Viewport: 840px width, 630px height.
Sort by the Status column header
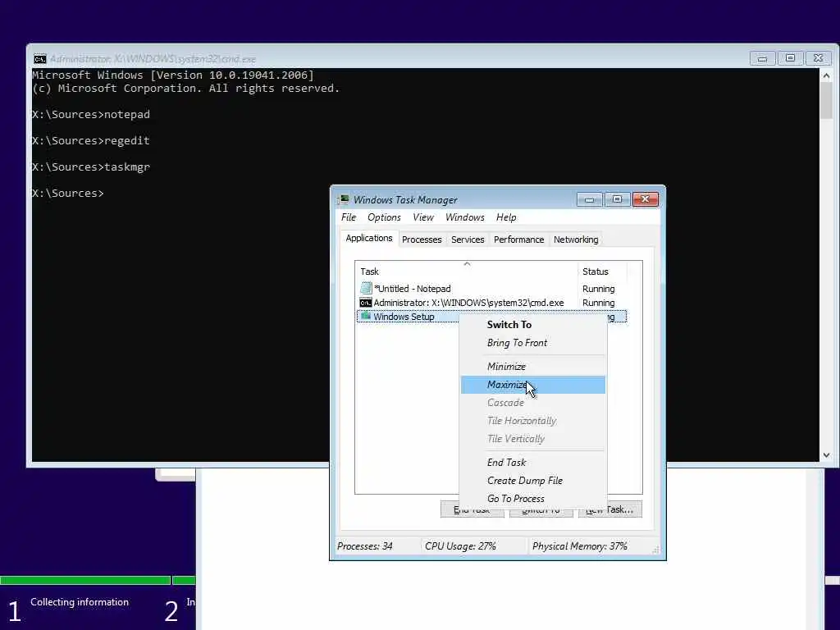603,271
